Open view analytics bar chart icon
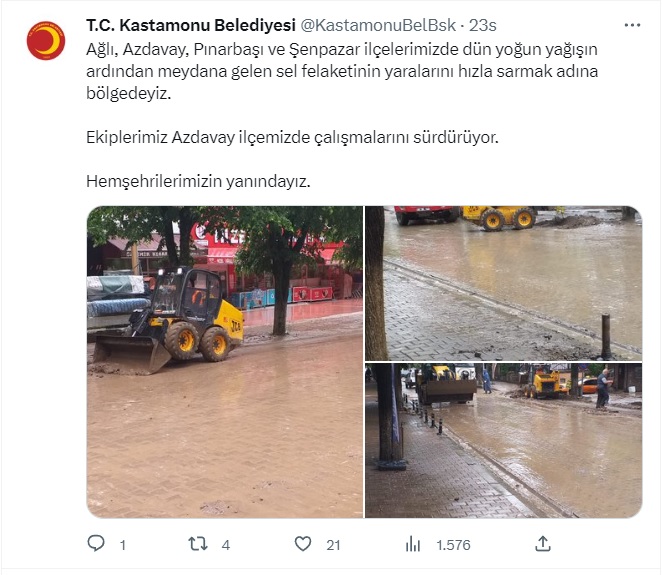This screenshot has width=663, height=575. point(413,544)
